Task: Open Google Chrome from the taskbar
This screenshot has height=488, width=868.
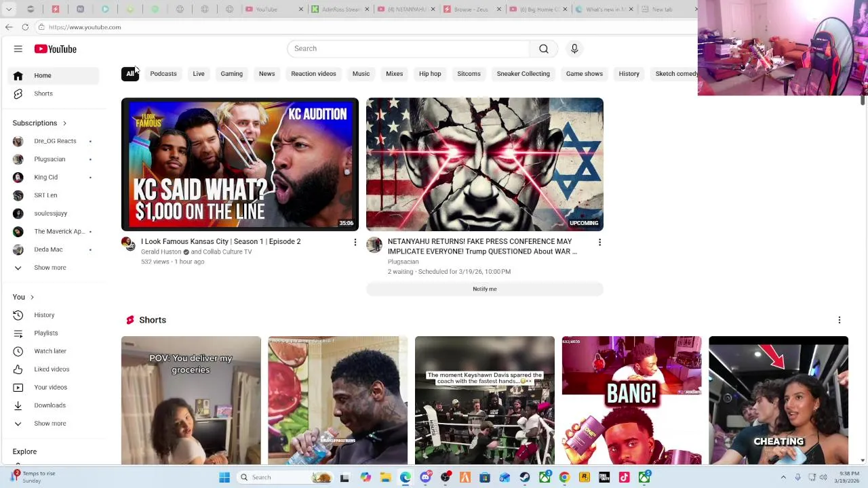Action: pos(564,477)
